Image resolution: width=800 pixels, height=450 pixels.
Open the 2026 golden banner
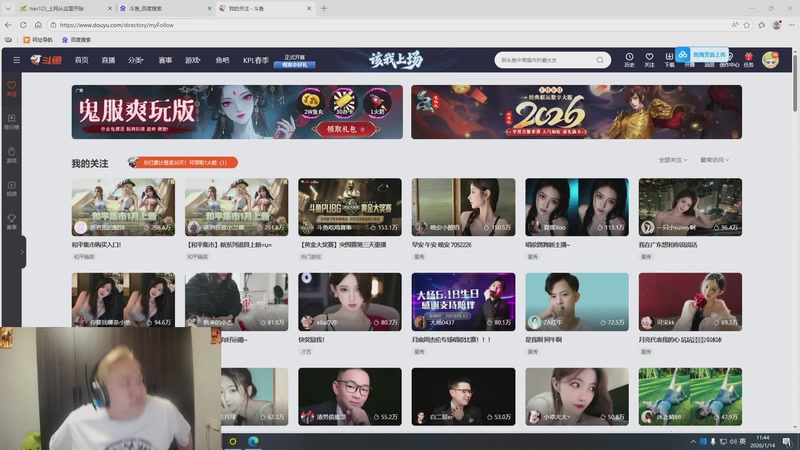[577, 112]
